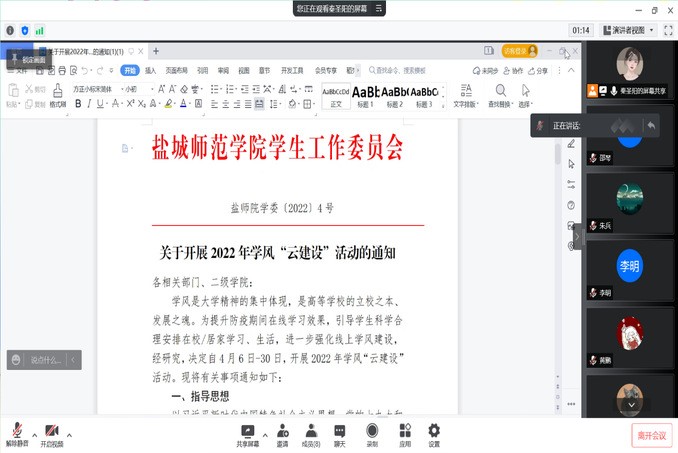Click the fullscreen icon at top right
678x453 pixels.
(664, 30)
